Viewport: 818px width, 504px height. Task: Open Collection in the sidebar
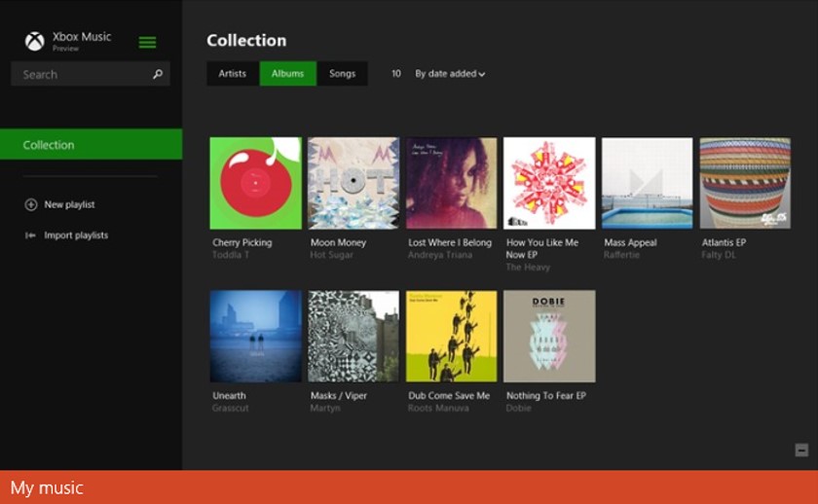point(91,144)
